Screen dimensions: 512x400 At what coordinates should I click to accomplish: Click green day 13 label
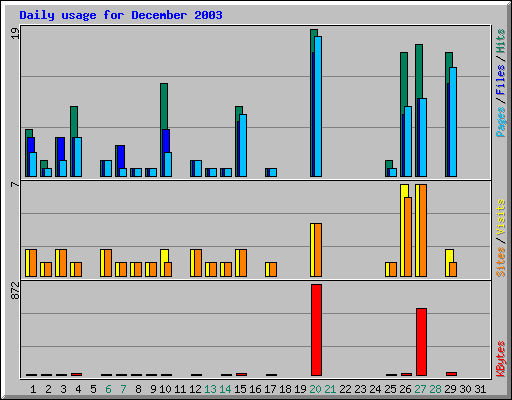coord(210,389)
